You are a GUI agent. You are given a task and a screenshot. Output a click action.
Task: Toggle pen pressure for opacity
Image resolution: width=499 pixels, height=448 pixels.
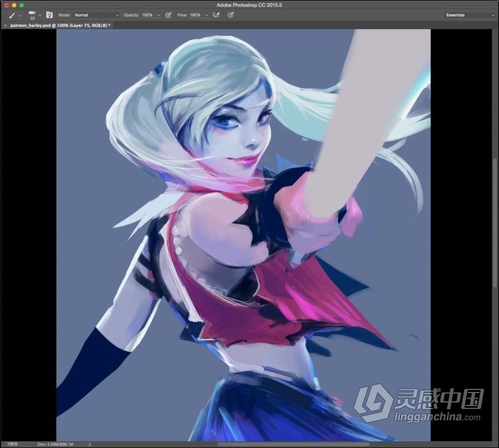(168, 15)
